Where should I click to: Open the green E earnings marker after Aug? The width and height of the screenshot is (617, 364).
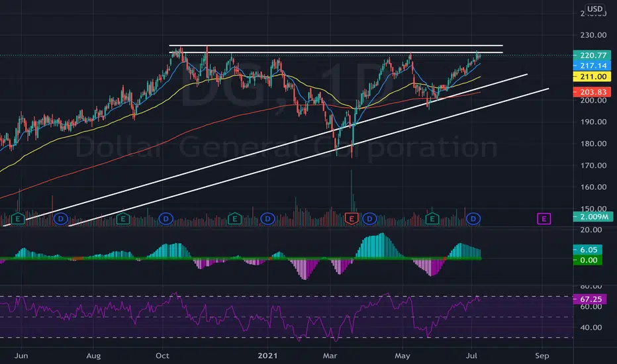tap(123, 218)
